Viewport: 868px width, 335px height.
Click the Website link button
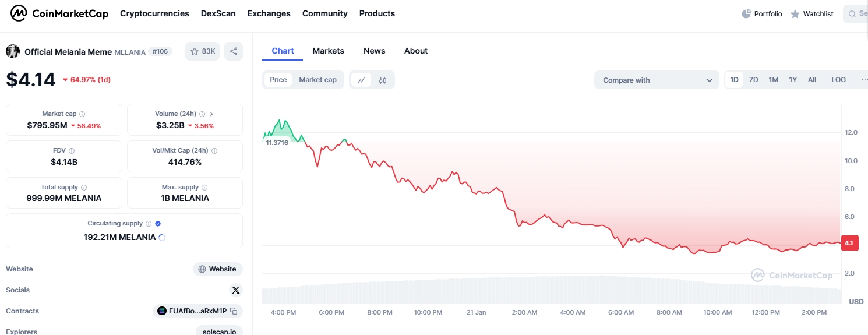point(218,269)
